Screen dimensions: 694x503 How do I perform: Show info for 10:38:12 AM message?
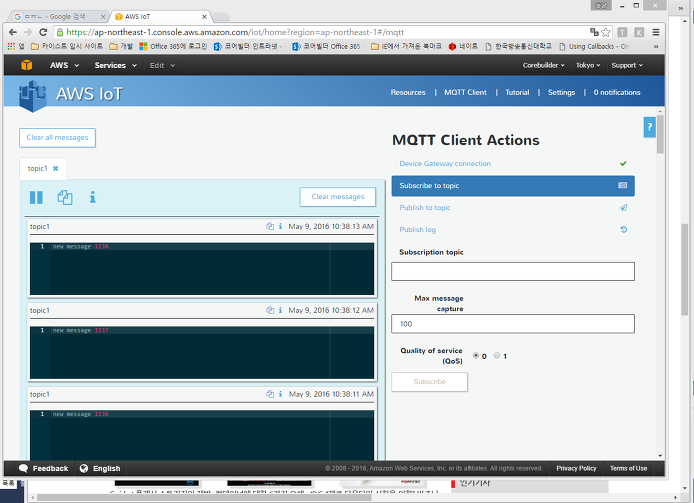(x=280, y=310)
